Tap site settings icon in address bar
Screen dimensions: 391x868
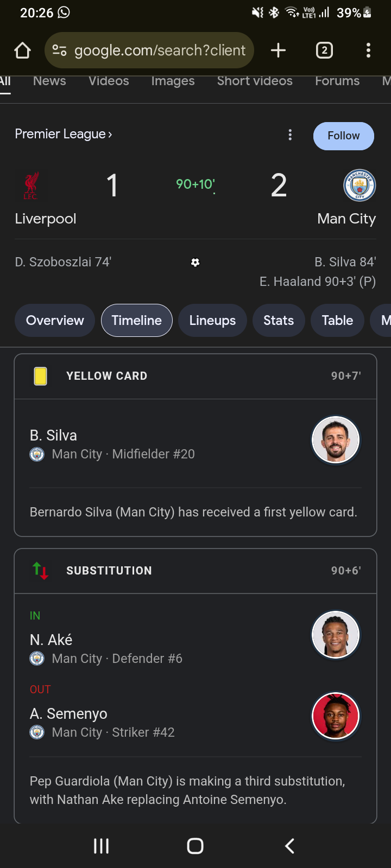pyautogui.click(x=59, y=50)
